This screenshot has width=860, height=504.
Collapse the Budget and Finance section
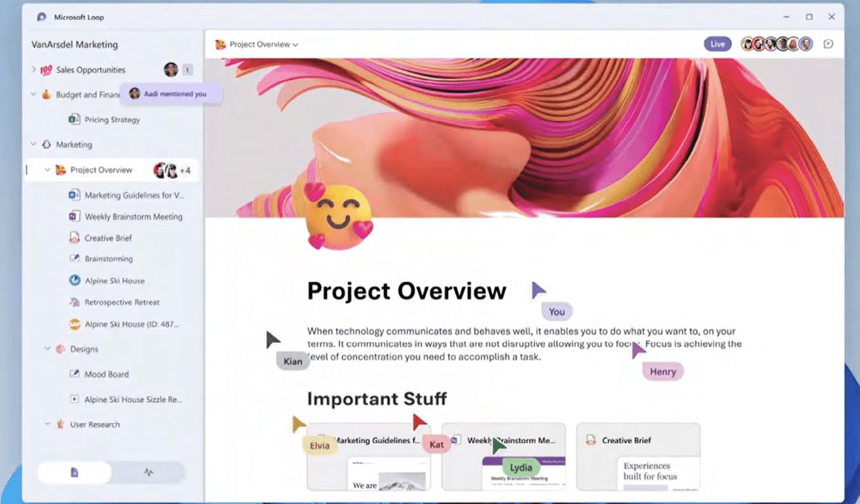(33, 94)
